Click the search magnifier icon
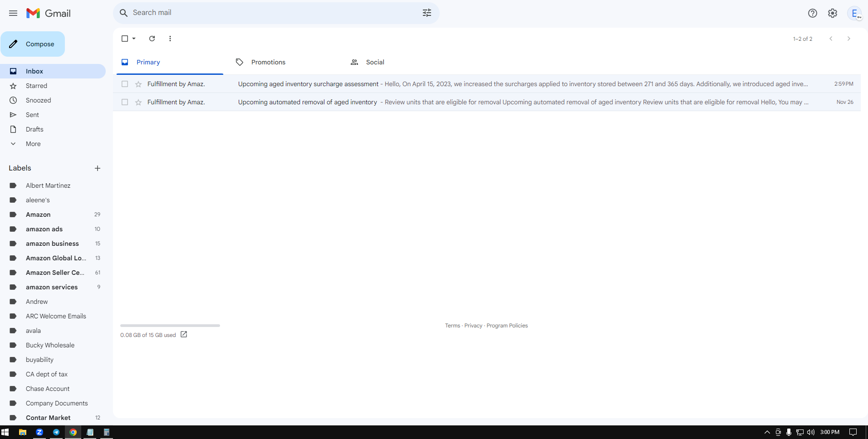The width and height of the screenshot is (868, 439). point(123,13)
